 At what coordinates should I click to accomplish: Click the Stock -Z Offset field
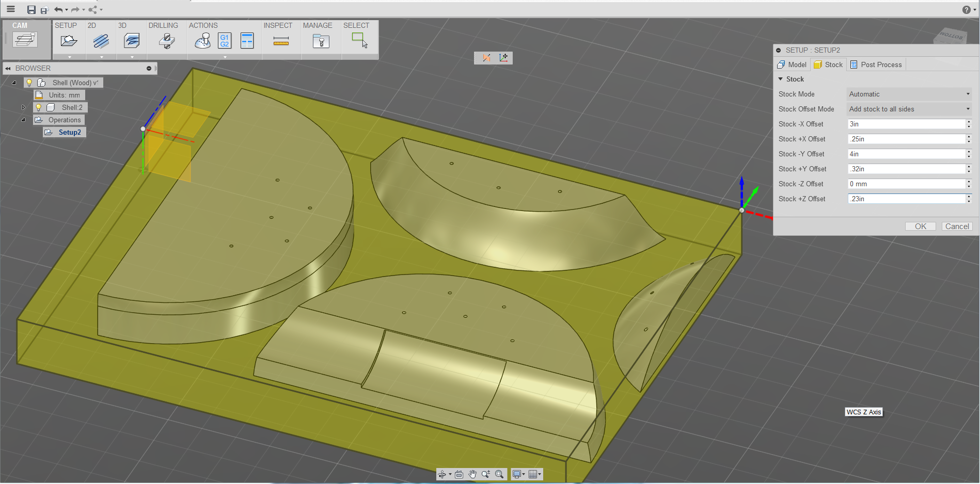pyautogui.click(x=907, y=184)
